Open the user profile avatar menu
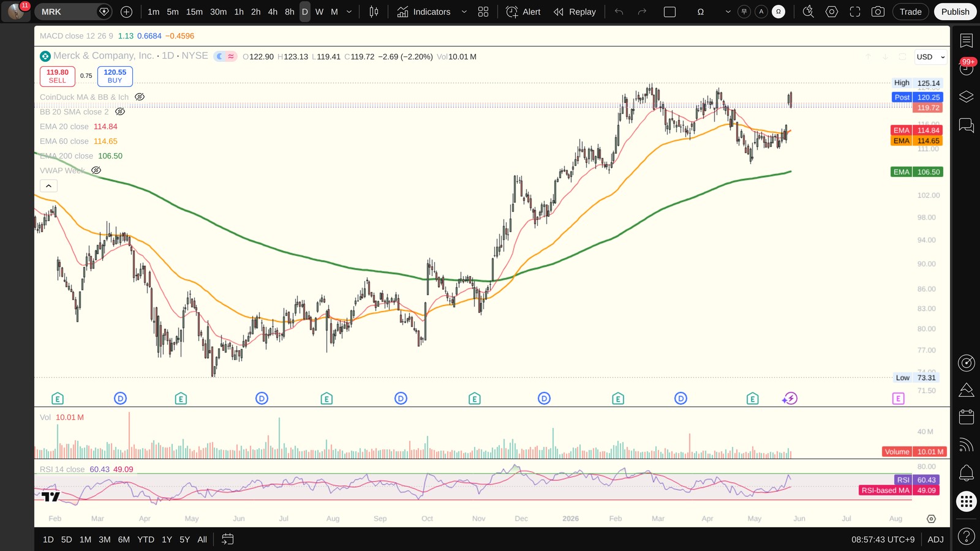 [x=16, y=11]
